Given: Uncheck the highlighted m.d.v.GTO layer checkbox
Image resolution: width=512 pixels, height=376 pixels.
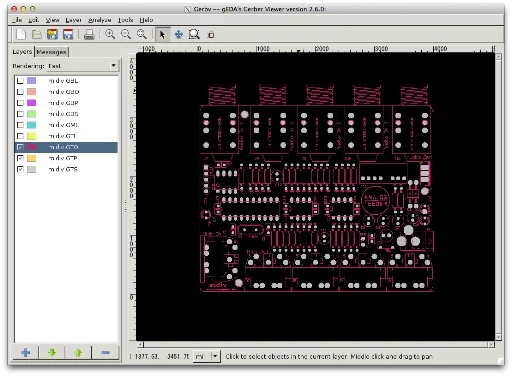Looking at the screenshot, I should 20,147.
